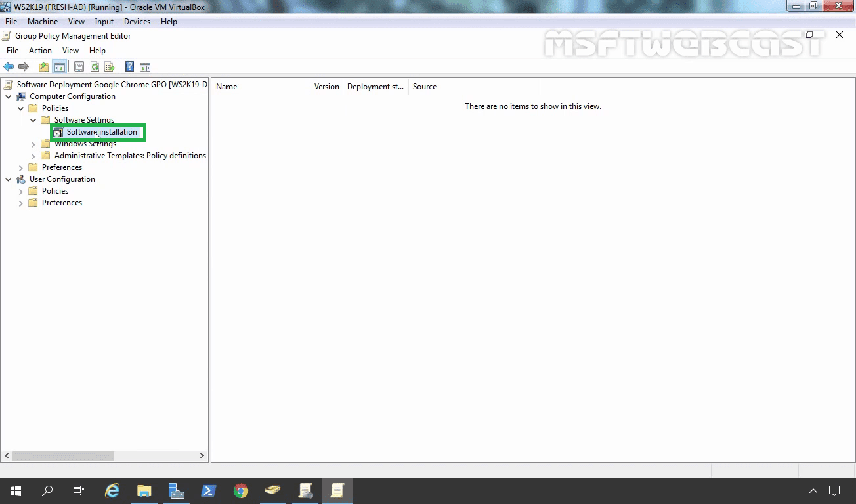The width and height of the screenshot is (856, 504).
Task: Expand Preferences under Computer Configuration
Action: click(x=21, y=167)
